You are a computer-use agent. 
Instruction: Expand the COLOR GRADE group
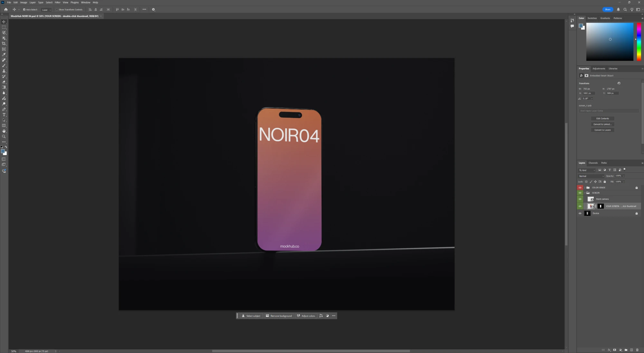[585, 188]
